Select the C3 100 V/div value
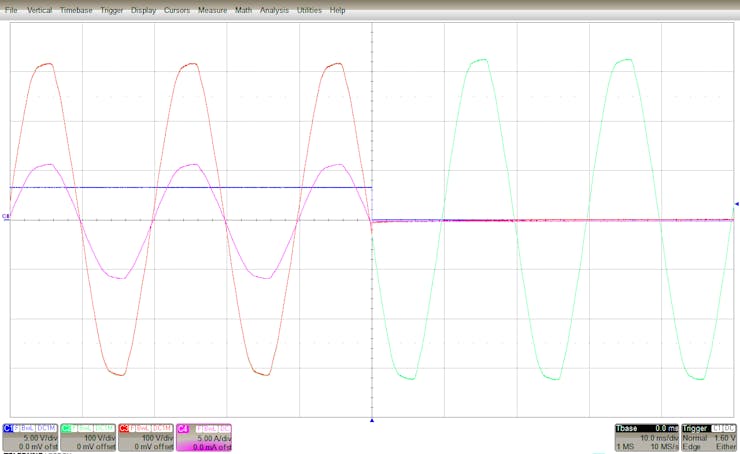Screen dimensions: 740x454 (x=158, y=438)
